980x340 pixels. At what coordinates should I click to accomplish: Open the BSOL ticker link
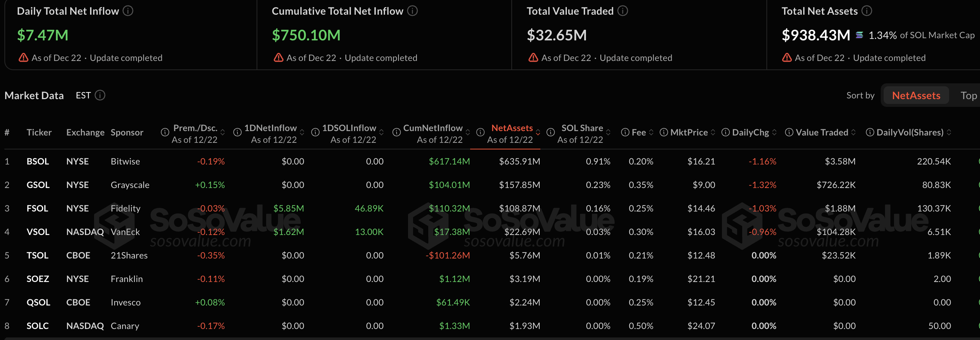click(37, 162)
